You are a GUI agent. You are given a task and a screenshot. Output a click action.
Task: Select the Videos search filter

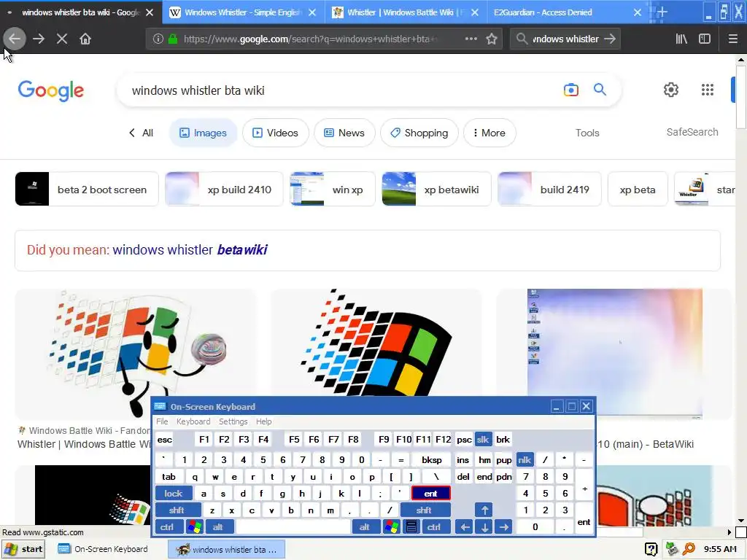click(275, 133)
